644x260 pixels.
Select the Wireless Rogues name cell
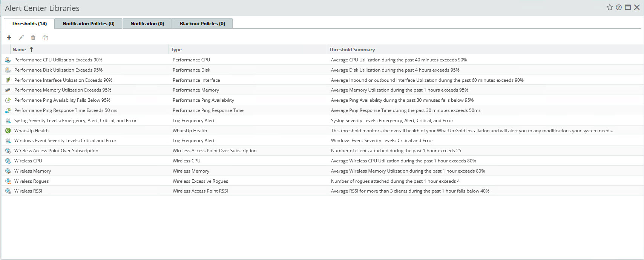[x=31, y=181]
